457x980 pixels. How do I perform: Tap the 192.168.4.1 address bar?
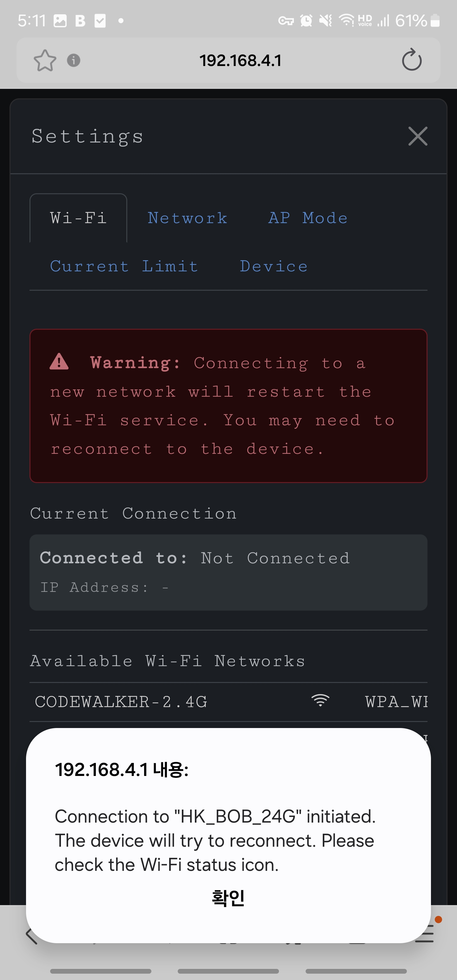point(241,60)
